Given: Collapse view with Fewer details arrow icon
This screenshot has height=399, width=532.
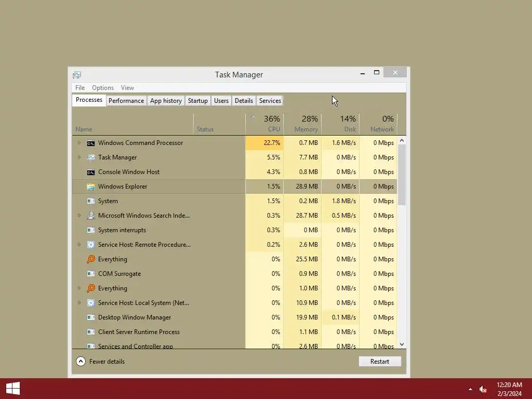Looking at the screenshot, I should pos(81,362).
